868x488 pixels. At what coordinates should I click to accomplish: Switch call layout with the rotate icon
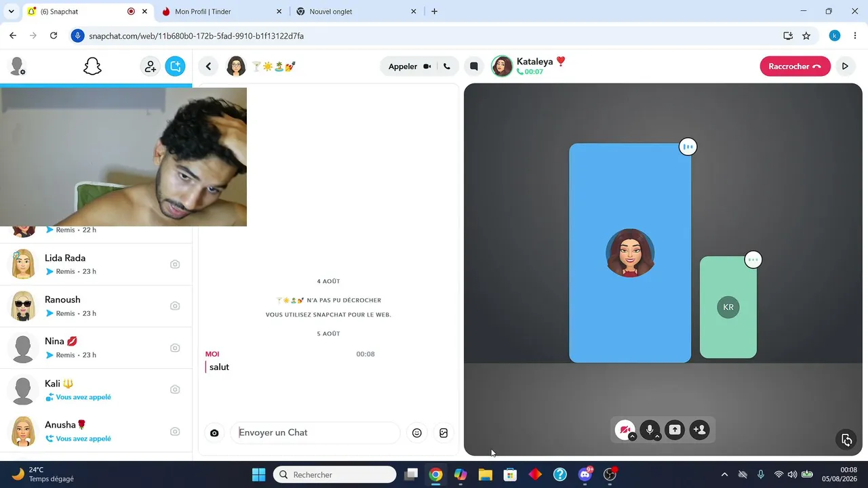pos(846,440)
